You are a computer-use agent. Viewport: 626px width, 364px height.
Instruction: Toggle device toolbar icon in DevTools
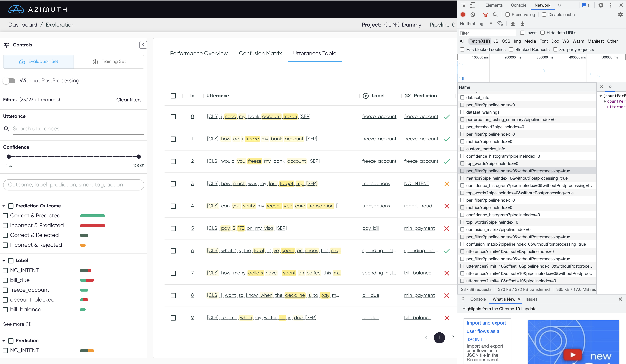tap(472, 5)
